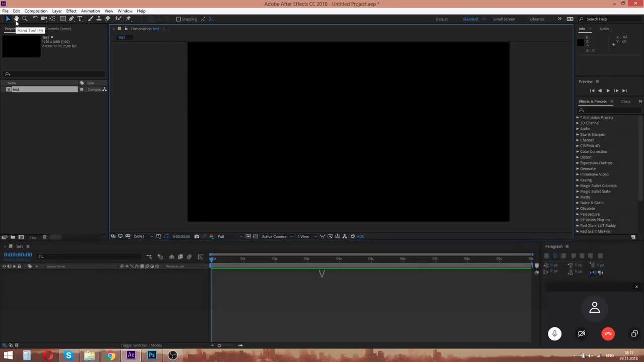Open the Window menu
This screenshot has width=644, height=362.
tap(125, 11)
